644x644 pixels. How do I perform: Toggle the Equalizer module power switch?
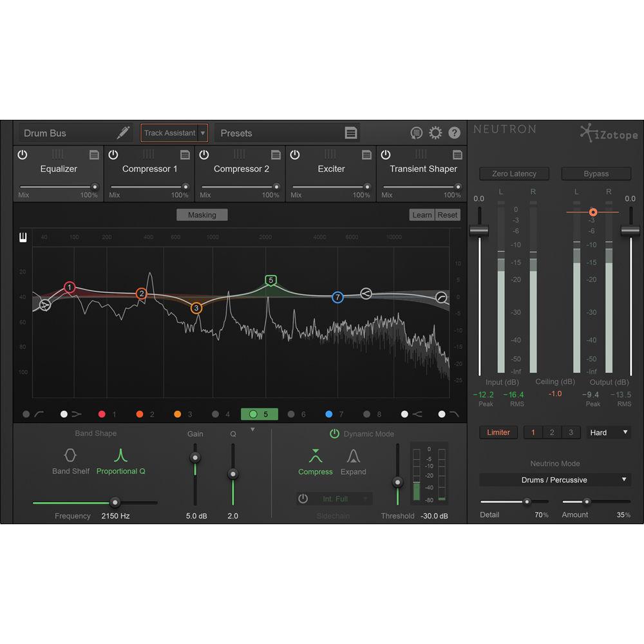[23, 155]
